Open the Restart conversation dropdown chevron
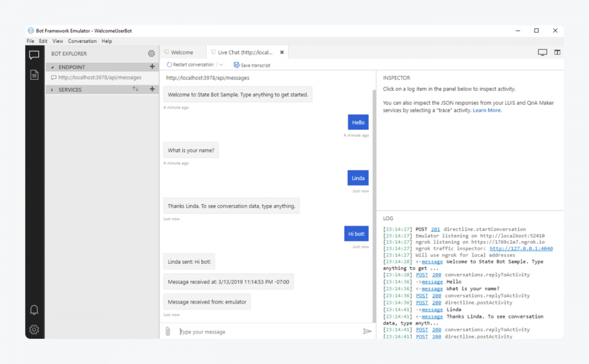The width and height of the screenshot is (589, 364). (x=220, y=64)
